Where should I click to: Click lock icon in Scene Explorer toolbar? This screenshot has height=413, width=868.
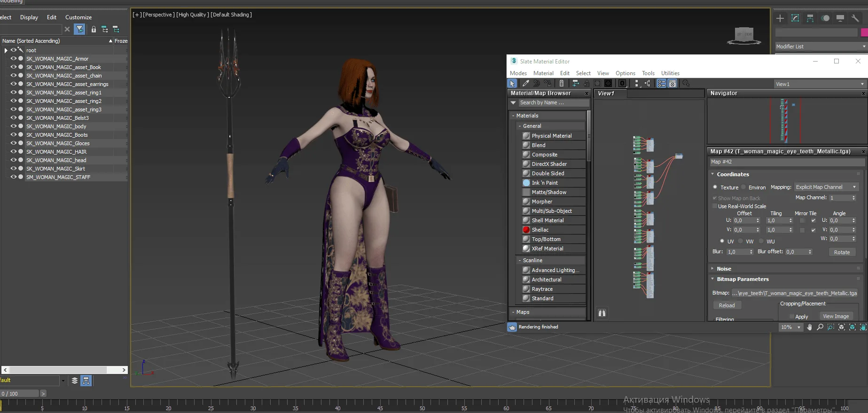point(94,29)
